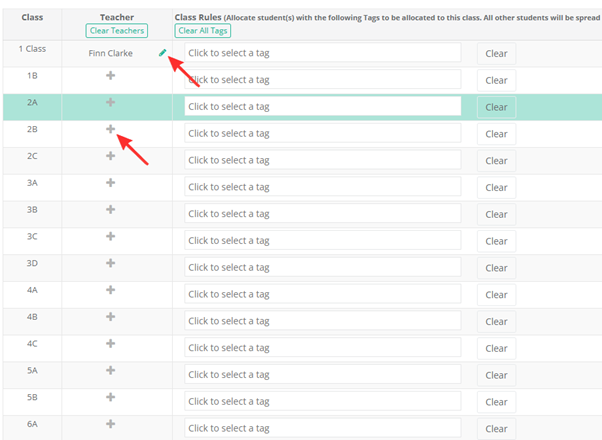Add a teacher to class 4A
This screenshot has height=440, width=602.
(111, 290)
